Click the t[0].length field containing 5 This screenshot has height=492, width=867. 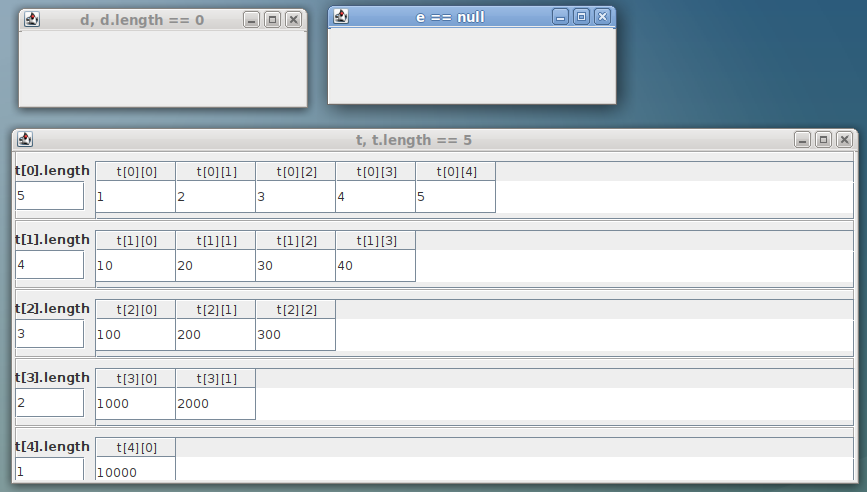(x=50, y=196)
